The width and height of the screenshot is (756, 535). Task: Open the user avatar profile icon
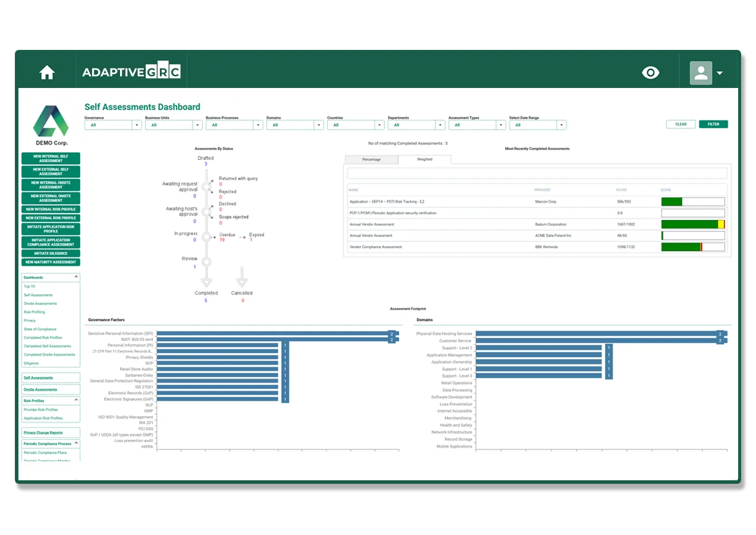click(701, 73)
